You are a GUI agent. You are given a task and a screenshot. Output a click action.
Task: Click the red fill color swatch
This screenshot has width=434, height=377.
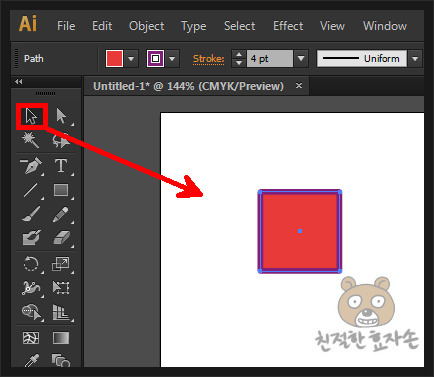(x=114, y=59)
